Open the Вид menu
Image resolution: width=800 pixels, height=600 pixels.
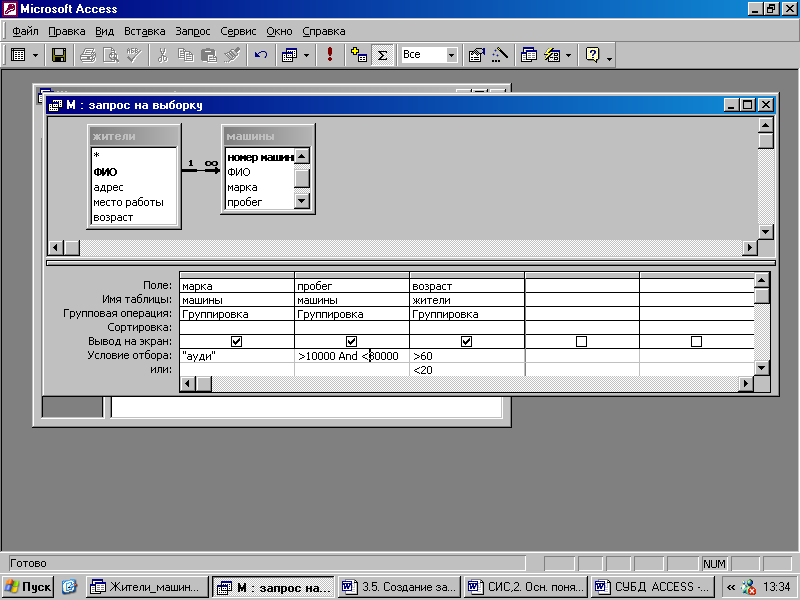click(x=105, y=31)
